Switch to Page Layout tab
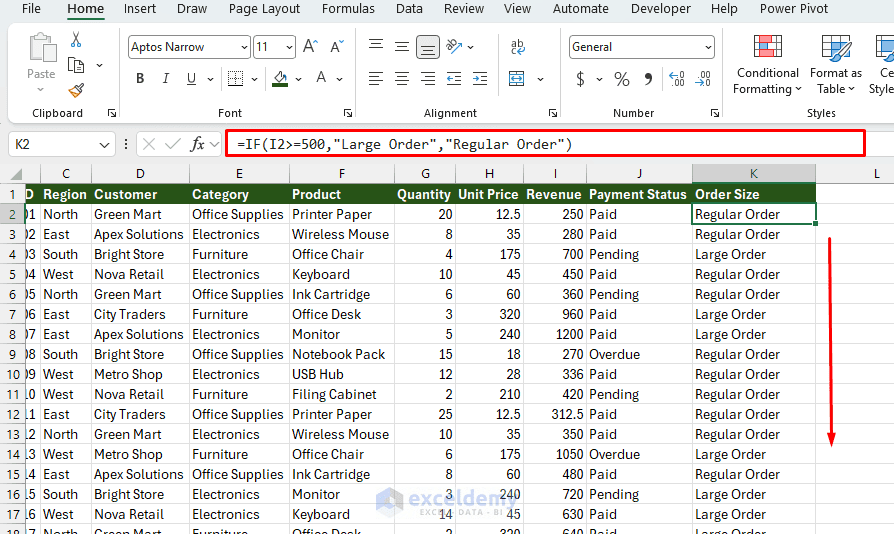The width and height of the screenshot is (894, 534). (264, 9)
